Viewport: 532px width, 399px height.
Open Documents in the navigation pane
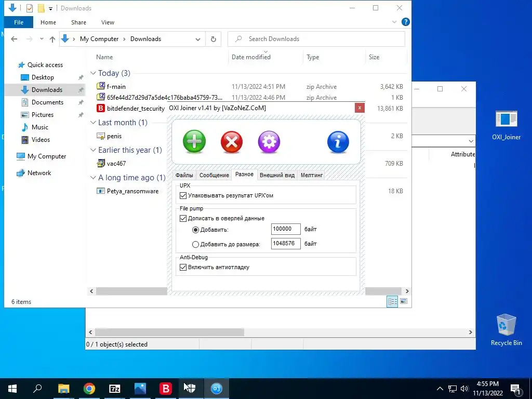47,102
